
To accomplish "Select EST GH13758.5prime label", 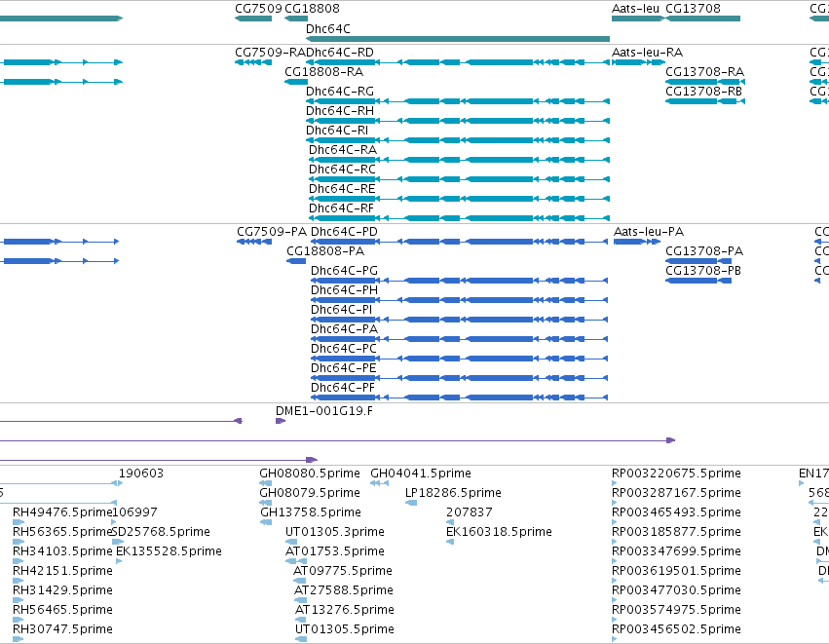I will pos(311,512).
